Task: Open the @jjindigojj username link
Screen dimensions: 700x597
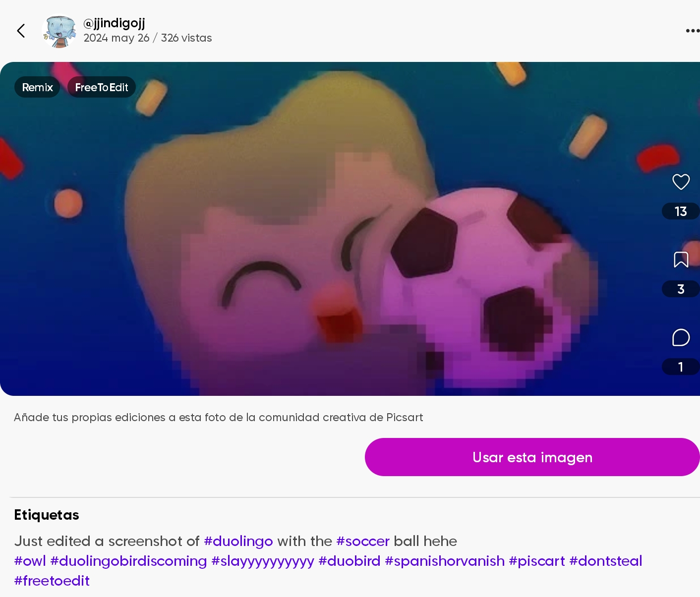Action: tap(114, 23)
